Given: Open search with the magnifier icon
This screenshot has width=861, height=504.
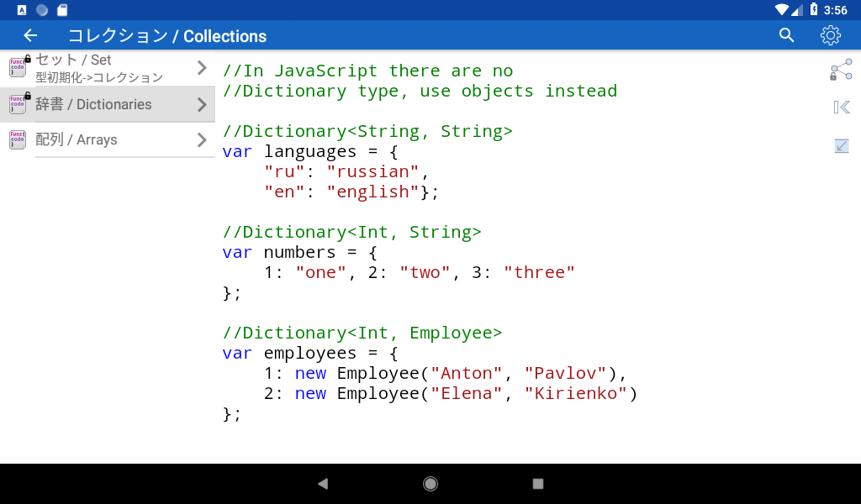Looking at the screenshot, I should pyautogui.click(x=786, y=35).
